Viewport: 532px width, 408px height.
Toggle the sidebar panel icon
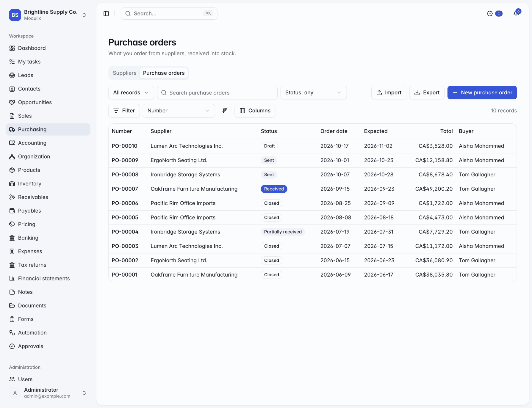click(106, 14)
